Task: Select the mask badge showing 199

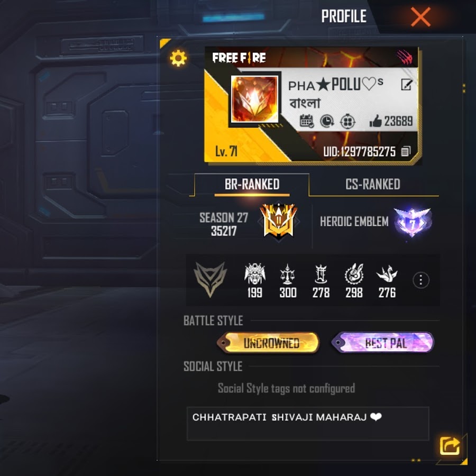Action: pyautogui.click(x=255, y=280)
